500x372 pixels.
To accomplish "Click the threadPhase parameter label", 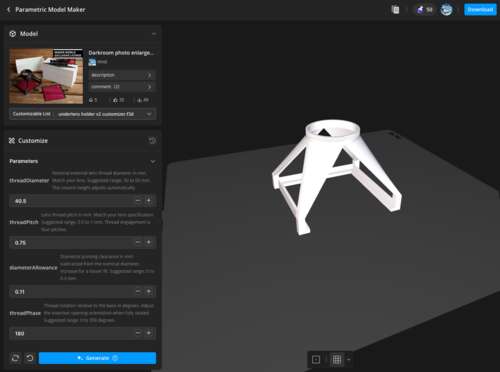I will (x=25, y=313).
